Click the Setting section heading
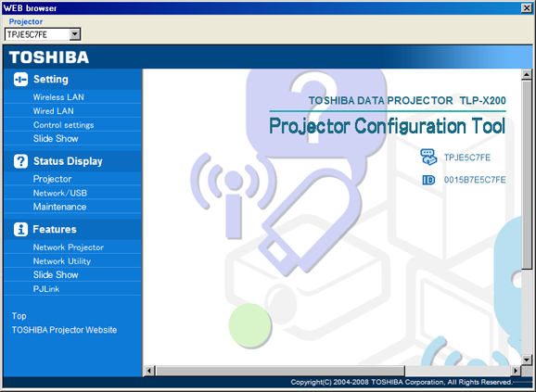The height and width of the screenshot is (392, 536). click(51, 79)
